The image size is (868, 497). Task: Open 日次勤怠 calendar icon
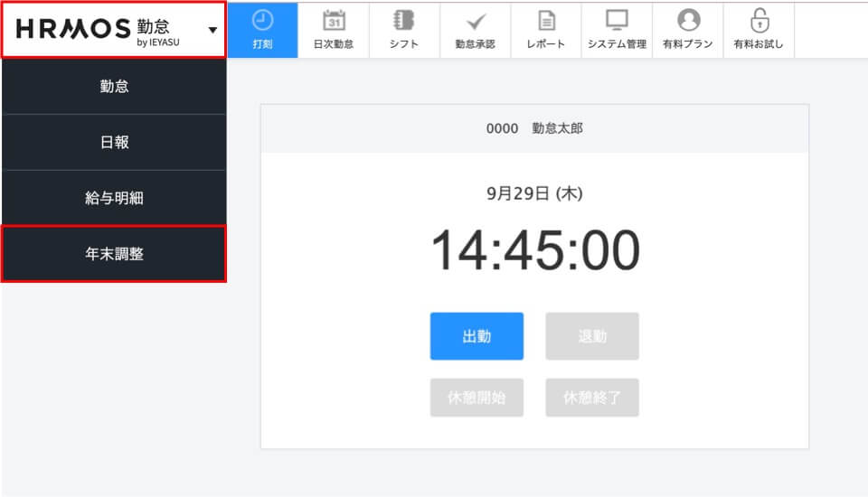pos(334,21)
